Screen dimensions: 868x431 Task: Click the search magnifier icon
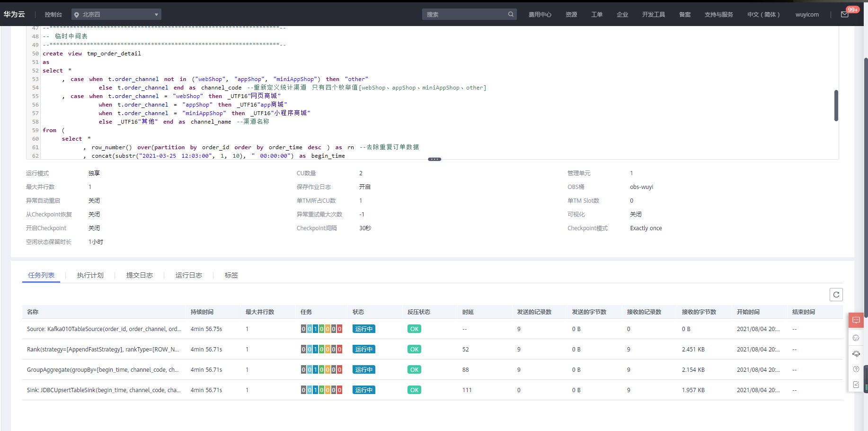[x=511, y=14]
